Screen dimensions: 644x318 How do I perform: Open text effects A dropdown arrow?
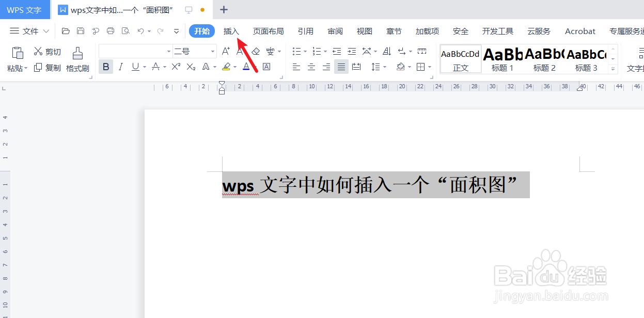point(214,67)
